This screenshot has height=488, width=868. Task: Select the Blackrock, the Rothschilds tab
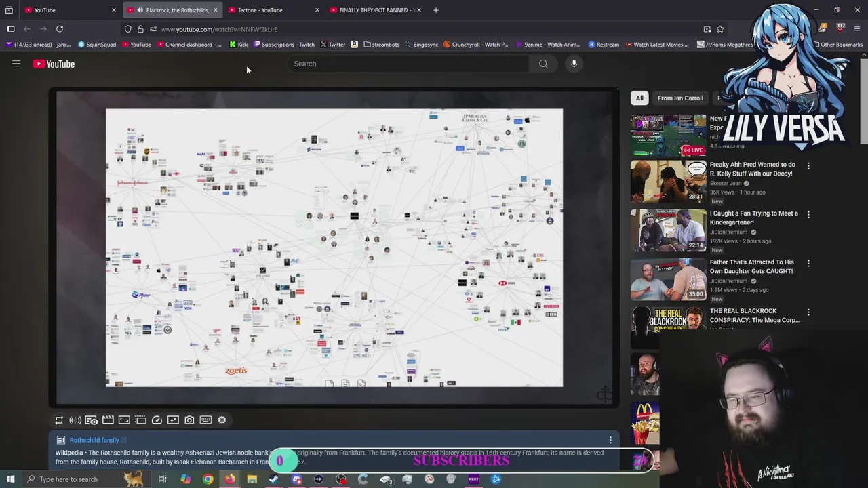click(172, 10)
